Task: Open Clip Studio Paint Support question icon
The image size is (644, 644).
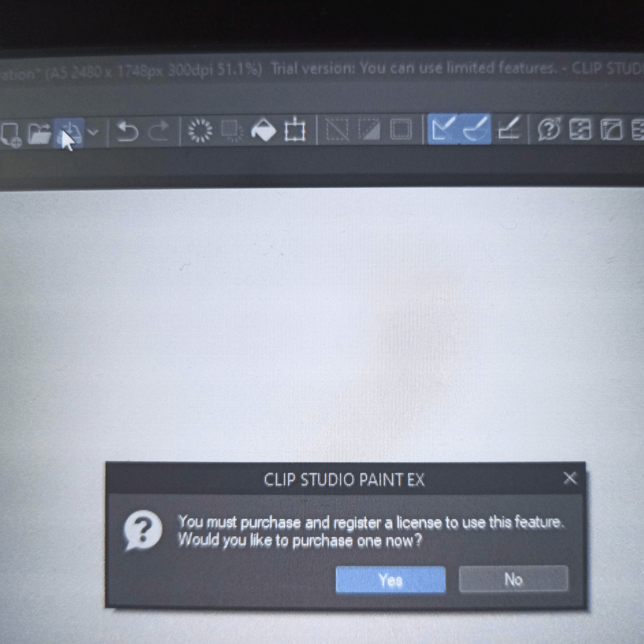Action: coord(549,129)
